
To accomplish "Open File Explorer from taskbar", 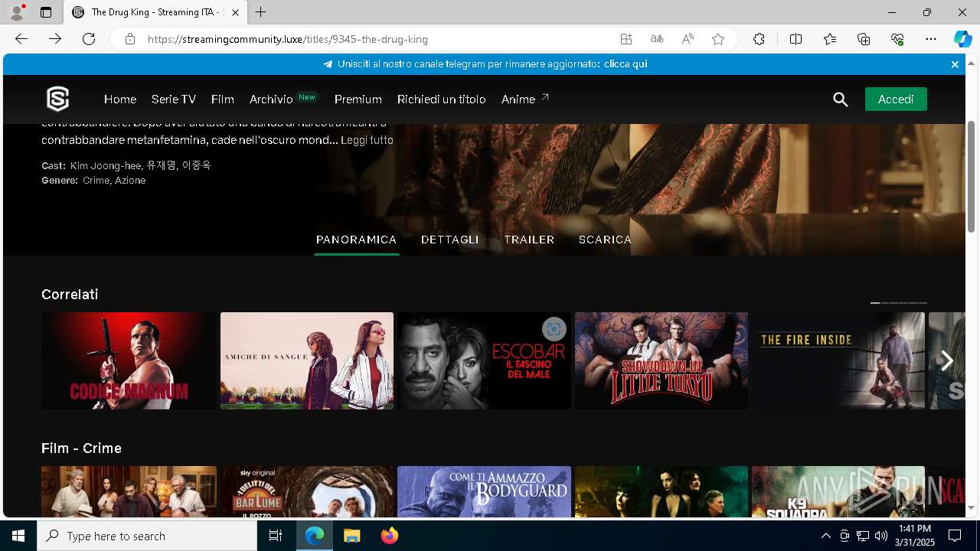I will (x=351, y=536).
